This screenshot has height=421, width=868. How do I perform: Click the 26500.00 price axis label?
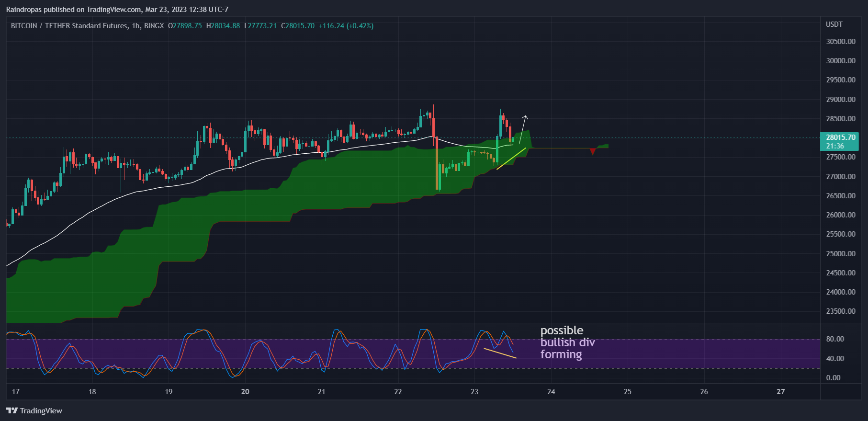pos(841,196)
